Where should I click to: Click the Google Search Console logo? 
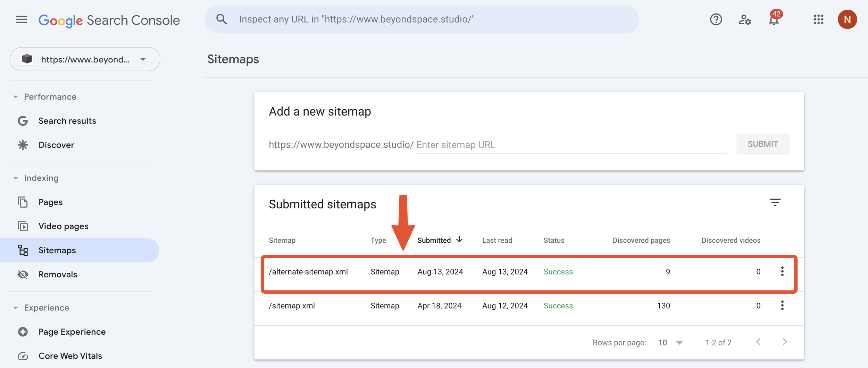tap(109, 20)
